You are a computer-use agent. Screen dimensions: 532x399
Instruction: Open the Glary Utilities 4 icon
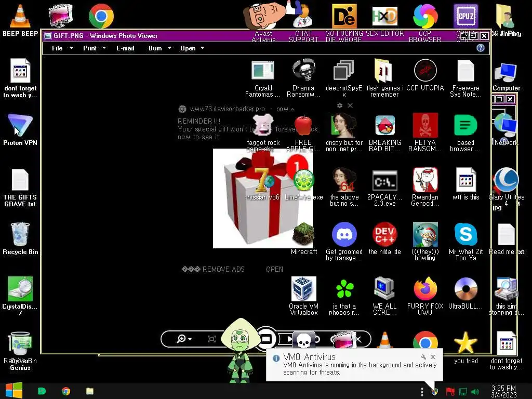tap(506, 180)
